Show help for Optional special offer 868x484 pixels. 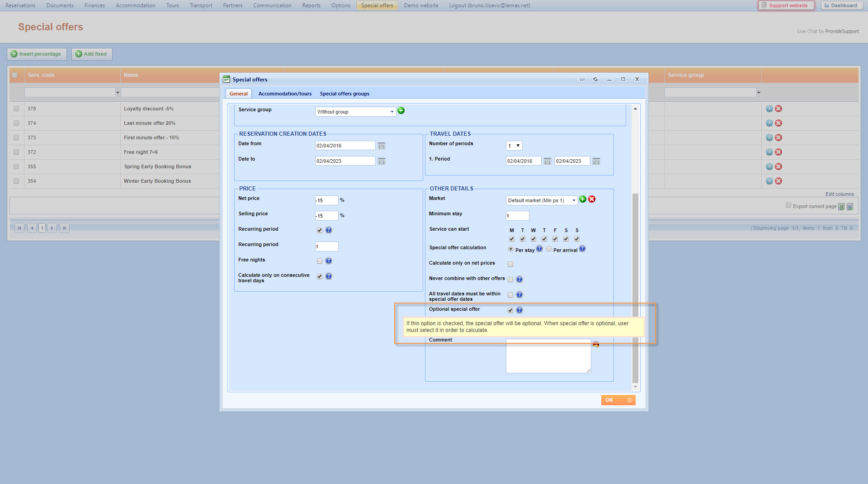pyautogui.click(x=519, y=310)
